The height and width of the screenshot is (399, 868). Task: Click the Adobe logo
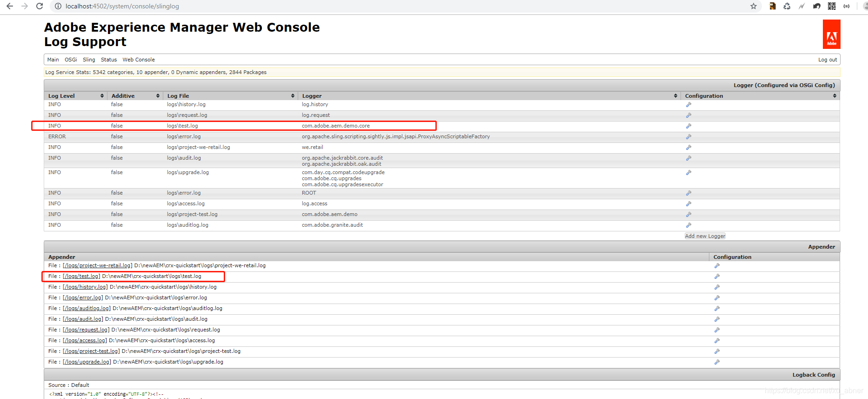831,34
